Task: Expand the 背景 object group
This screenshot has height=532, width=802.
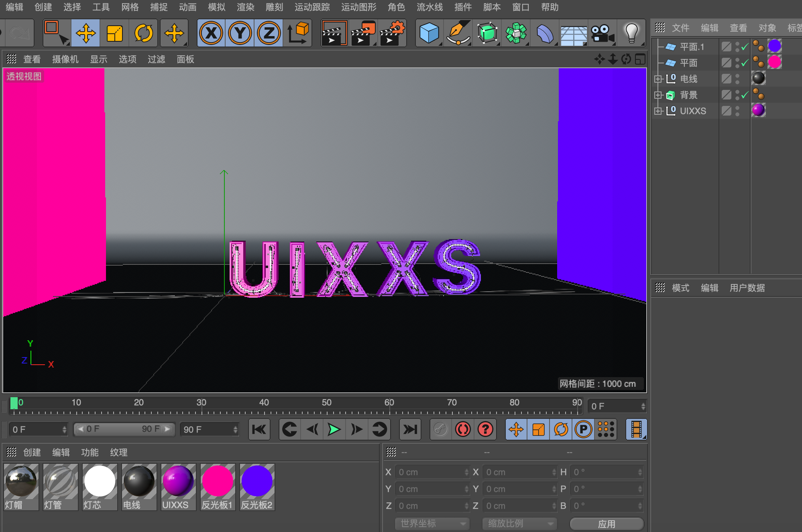Action: click(657, 95)
